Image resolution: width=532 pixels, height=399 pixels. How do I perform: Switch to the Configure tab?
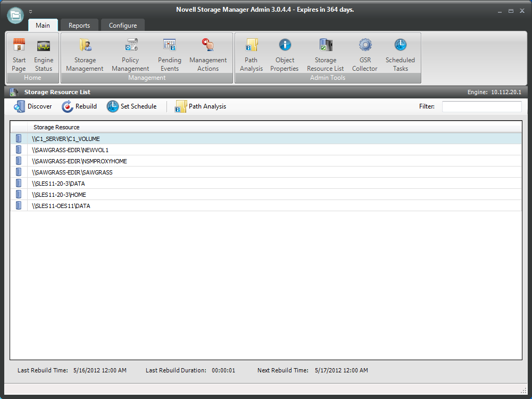pyautogui.click(x=123, y=26)
